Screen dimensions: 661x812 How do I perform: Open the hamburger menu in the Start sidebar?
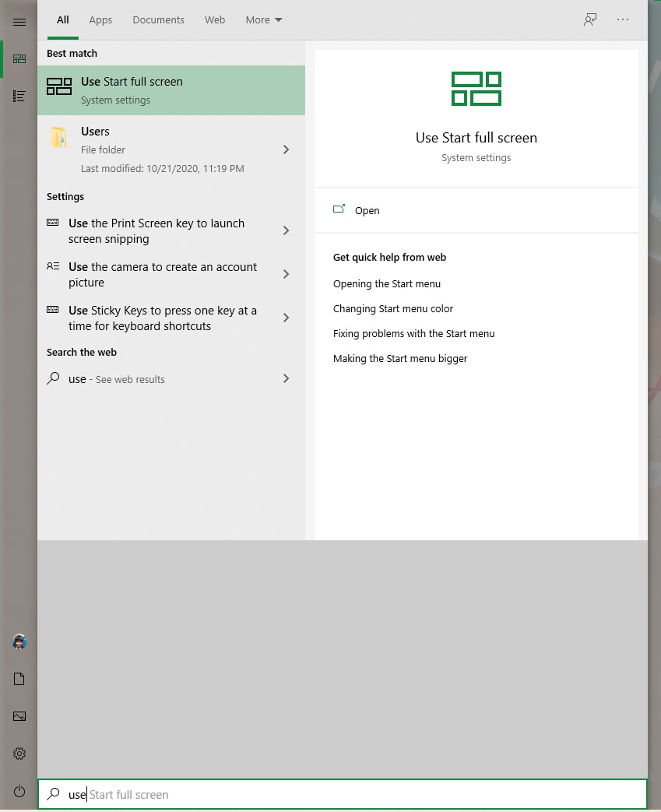coord(19,22)
